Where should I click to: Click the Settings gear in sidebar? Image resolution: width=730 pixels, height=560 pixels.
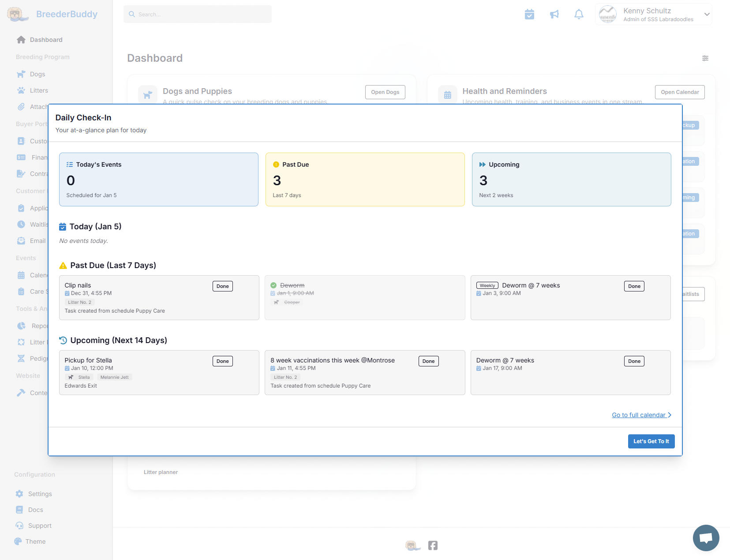pos(19,494)
